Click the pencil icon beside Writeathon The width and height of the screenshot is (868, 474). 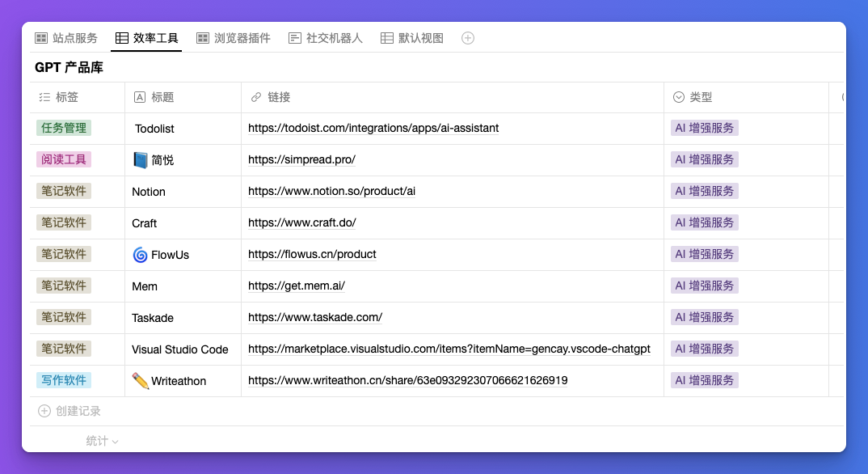point(140,381)
